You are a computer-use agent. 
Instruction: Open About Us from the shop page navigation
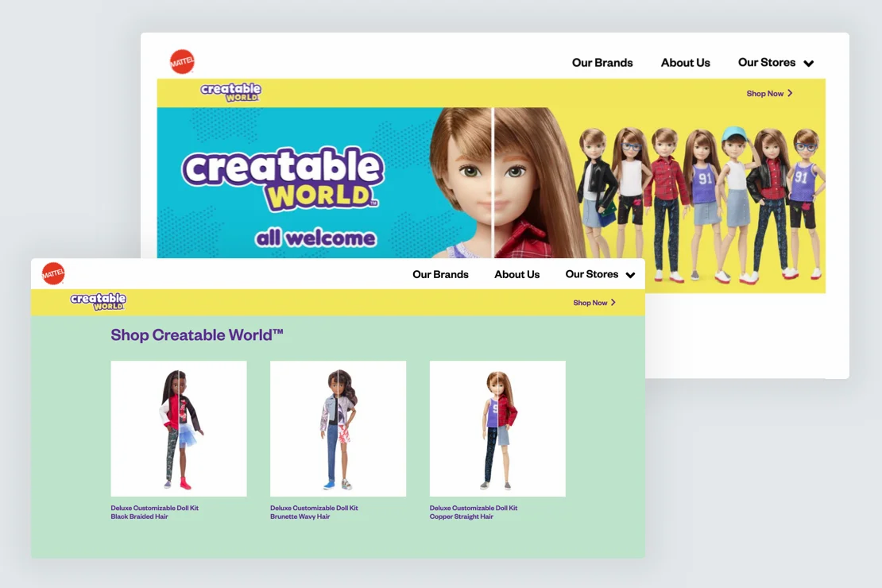point(516,274)
